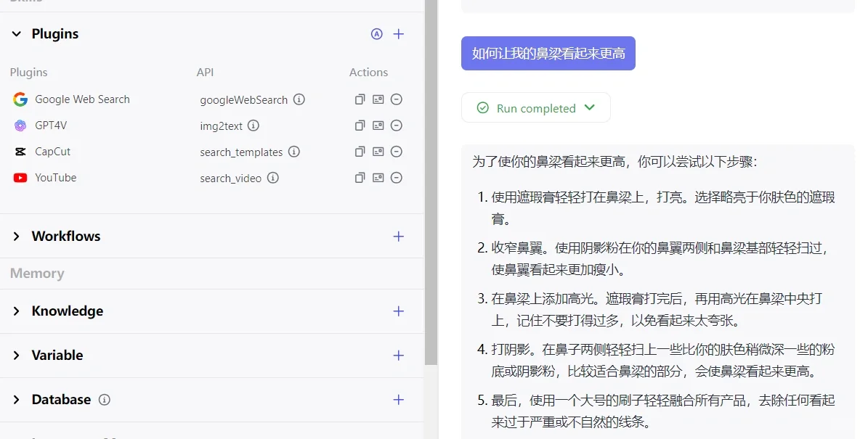Screen dimensions: 868x439
Task: Show info icon next to Database
Action: [x=104, y=400]
